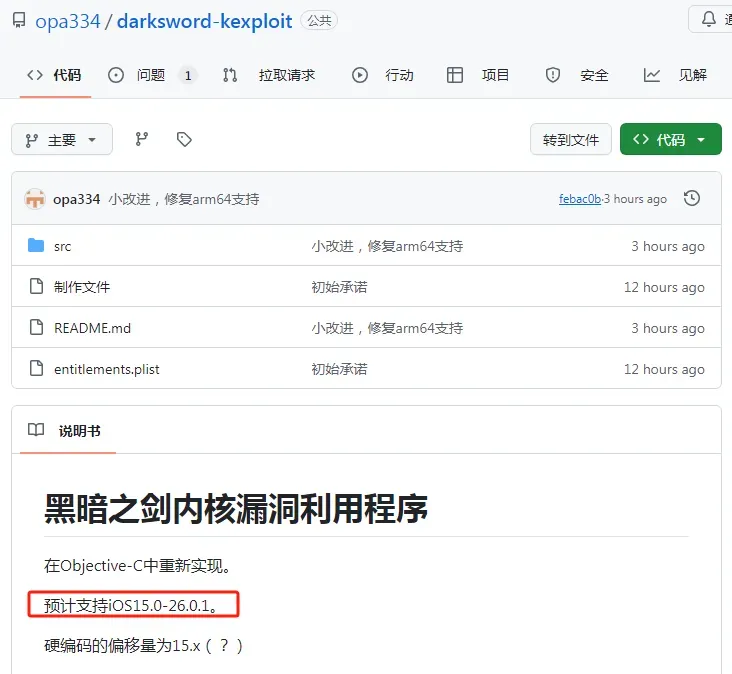Click 3 hours ago in src row
This screenshot has width=732, height=674.
[x=668, y=246]
